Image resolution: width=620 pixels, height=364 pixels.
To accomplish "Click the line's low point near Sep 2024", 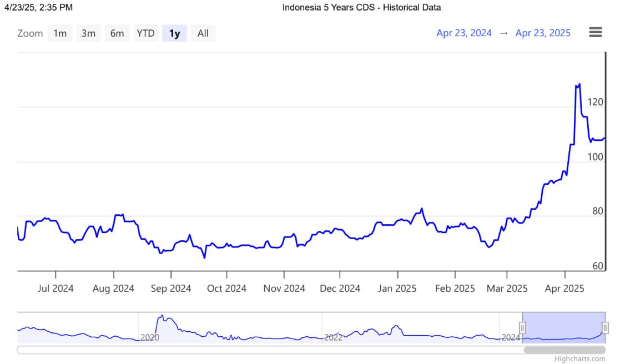I will point(204,257).
